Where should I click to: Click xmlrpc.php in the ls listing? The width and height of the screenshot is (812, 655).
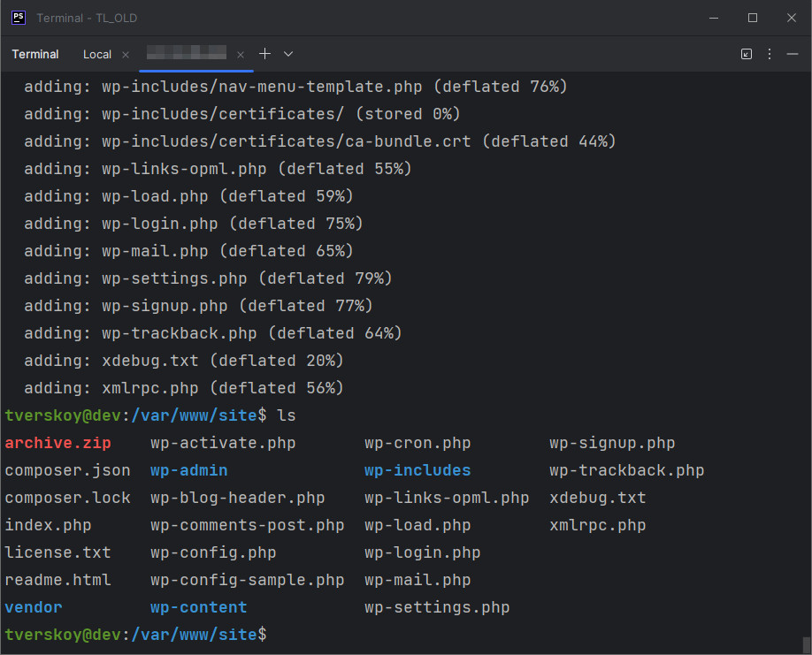[598, 525]
